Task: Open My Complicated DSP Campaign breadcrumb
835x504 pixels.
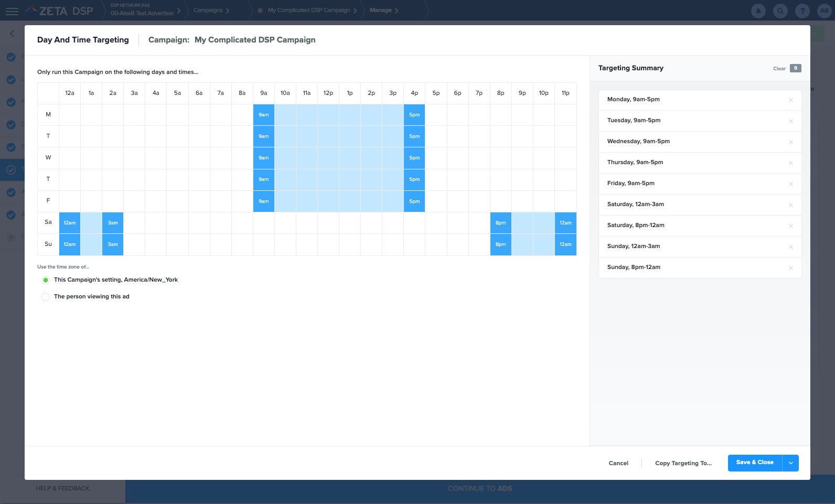Action: coord(308,10)
